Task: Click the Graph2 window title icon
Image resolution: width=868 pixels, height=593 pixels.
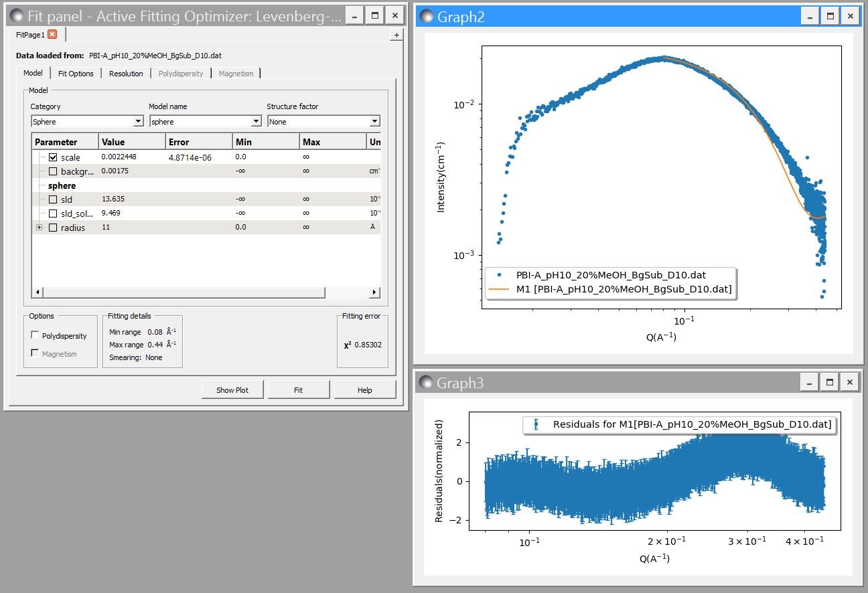Action: tap(426, 17)
